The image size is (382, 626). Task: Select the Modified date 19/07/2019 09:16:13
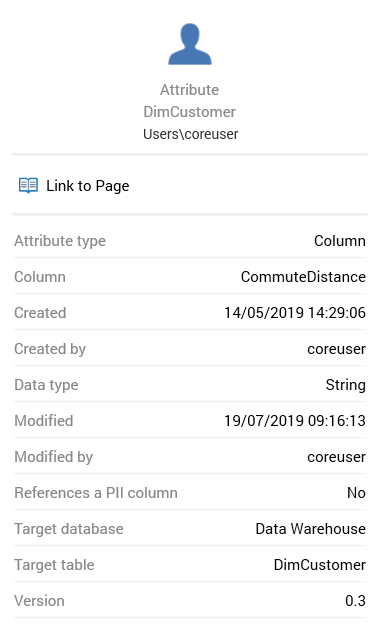tap(295, 421)
